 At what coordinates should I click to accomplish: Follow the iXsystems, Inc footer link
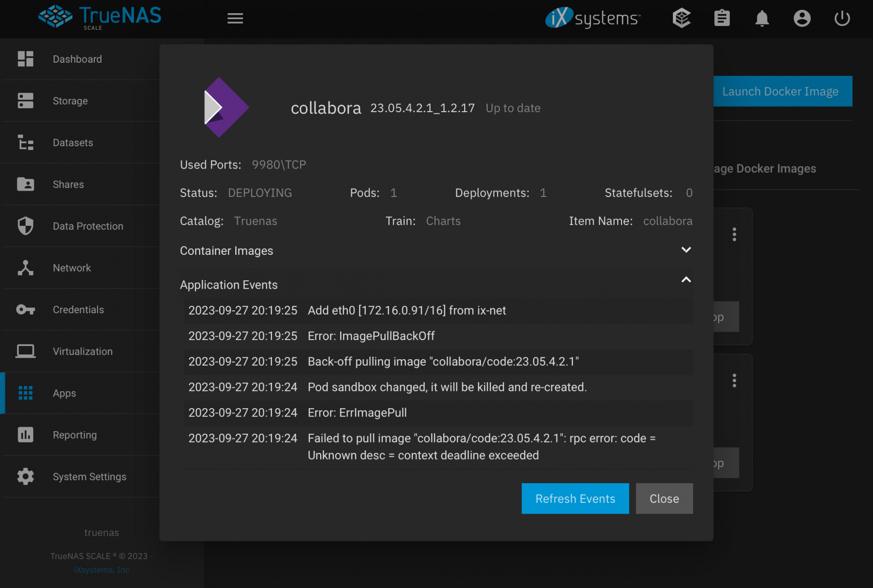pyautogui.click(x=102, y=570)
